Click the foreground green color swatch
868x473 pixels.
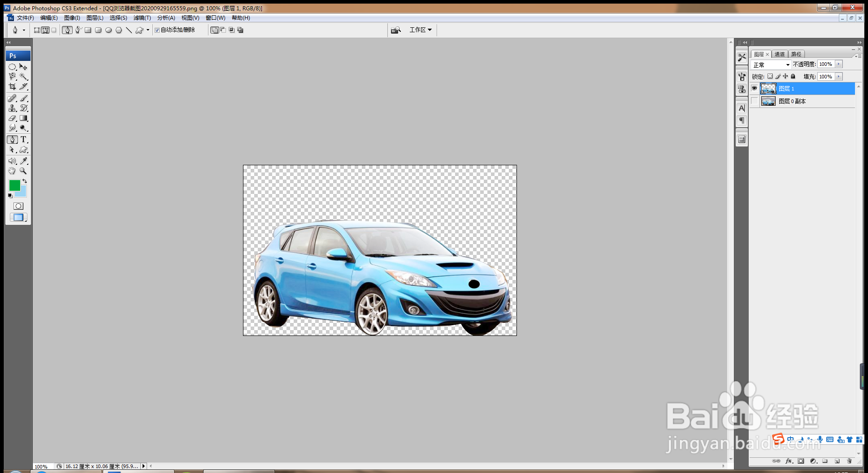14,185
